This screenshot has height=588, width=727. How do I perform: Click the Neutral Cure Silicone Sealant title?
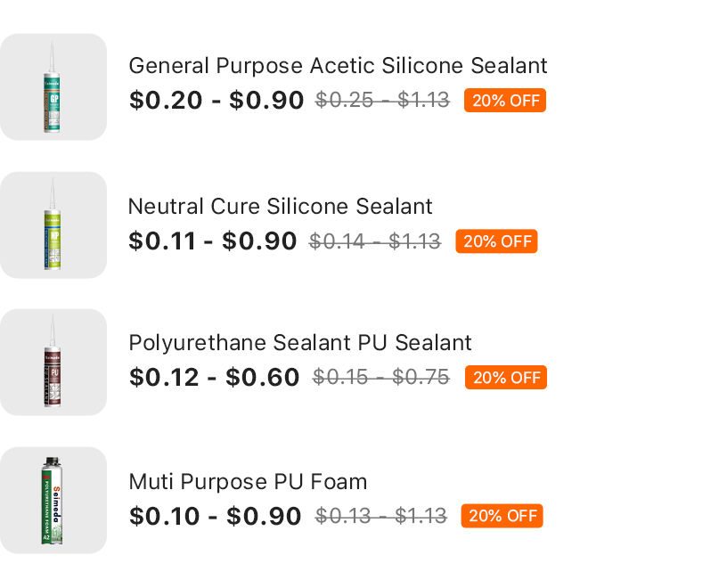click(x=280, y=207)
